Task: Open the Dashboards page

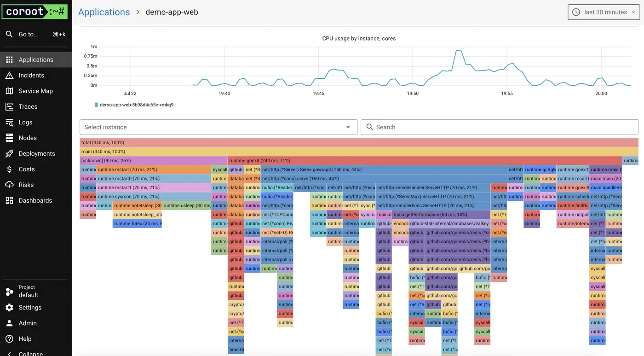Action: (36, 200)
